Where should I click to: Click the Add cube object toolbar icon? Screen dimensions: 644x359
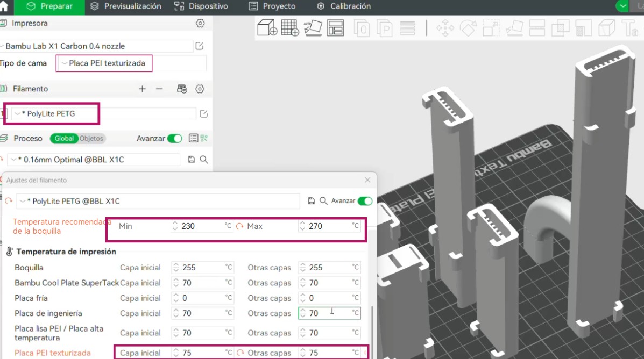click(267, 28)
